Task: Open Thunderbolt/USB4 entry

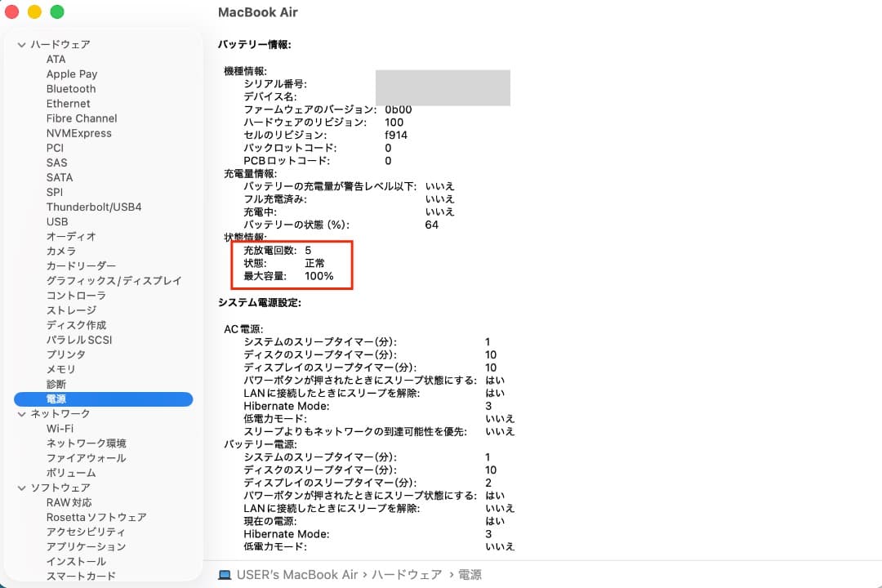Action: 93,207
